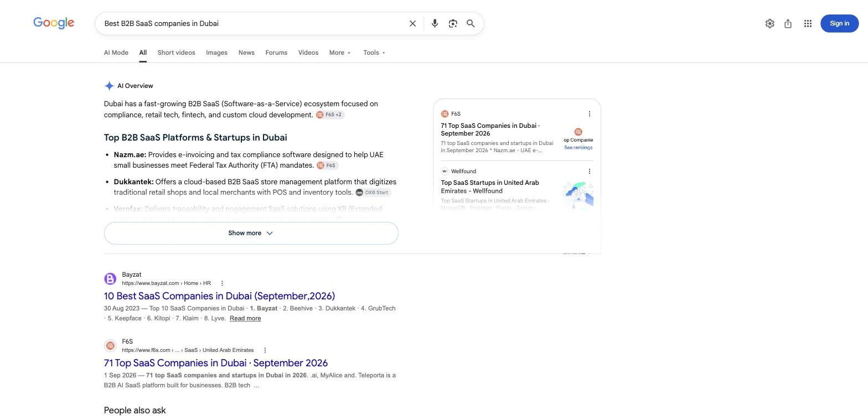
Task: Click the Wellfound favicon in source card
Action: coord(445,172)
